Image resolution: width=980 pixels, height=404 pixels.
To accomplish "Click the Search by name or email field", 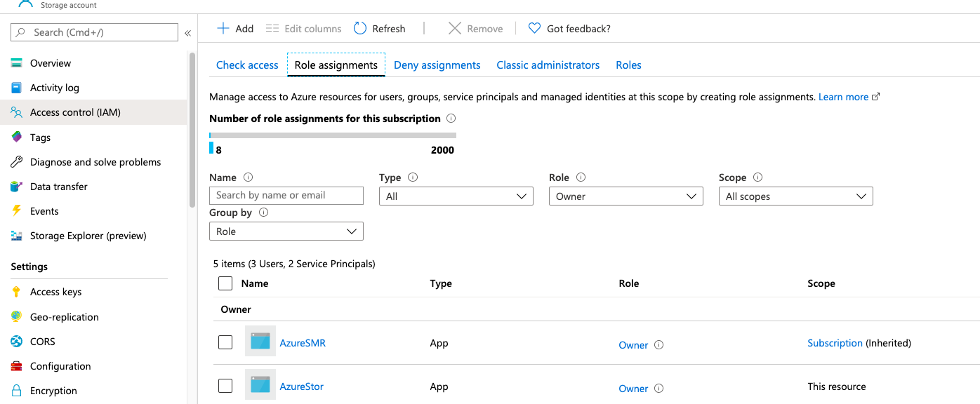I will click(x=286, y=195).
